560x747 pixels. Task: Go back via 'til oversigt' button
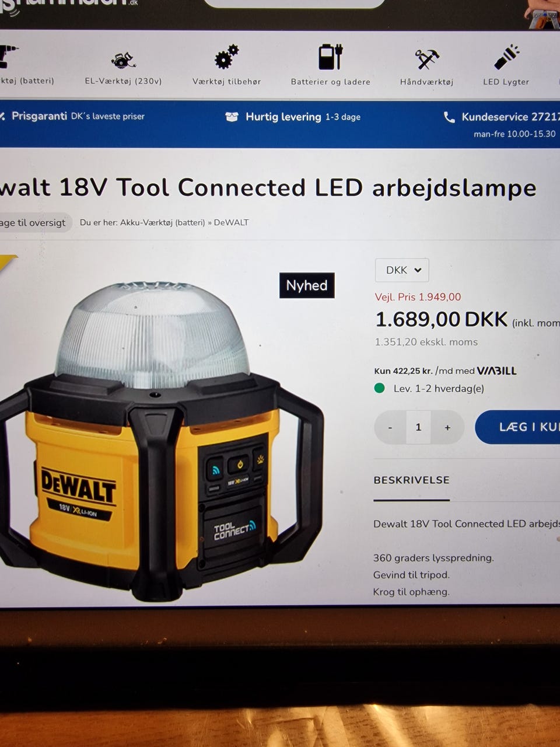[x=34, y=222]
